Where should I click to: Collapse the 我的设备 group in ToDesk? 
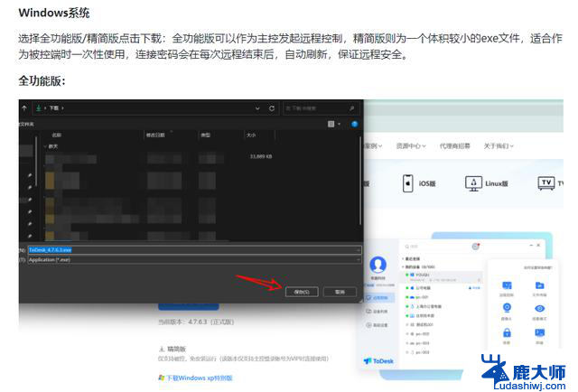(403, 266)
